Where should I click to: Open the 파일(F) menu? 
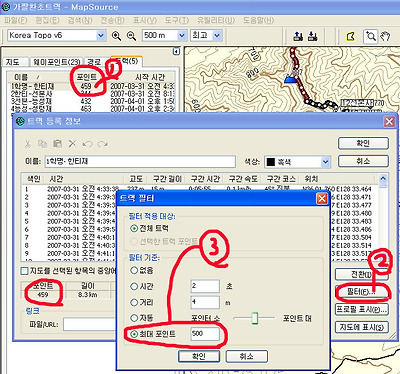[15, 20]
